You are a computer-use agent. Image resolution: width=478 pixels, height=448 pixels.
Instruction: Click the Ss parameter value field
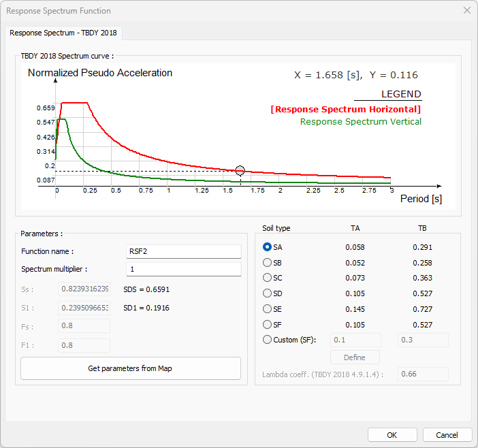tap(84, 289)
